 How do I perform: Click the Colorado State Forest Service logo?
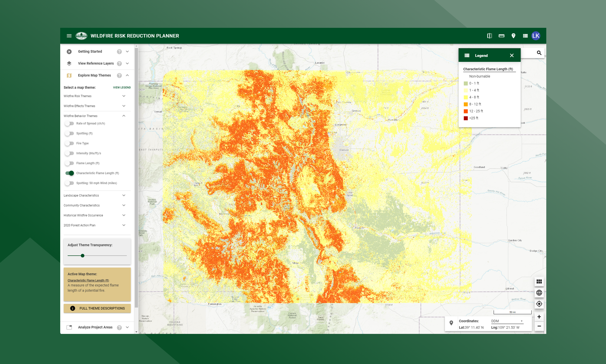tap(81, 36)
